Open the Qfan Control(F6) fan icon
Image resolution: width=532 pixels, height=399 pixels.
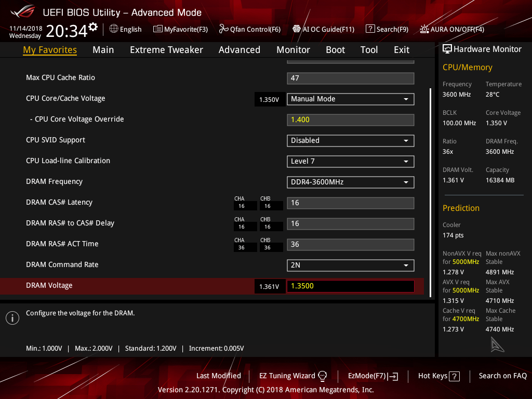pyautogui.click(x=223, y=29)
